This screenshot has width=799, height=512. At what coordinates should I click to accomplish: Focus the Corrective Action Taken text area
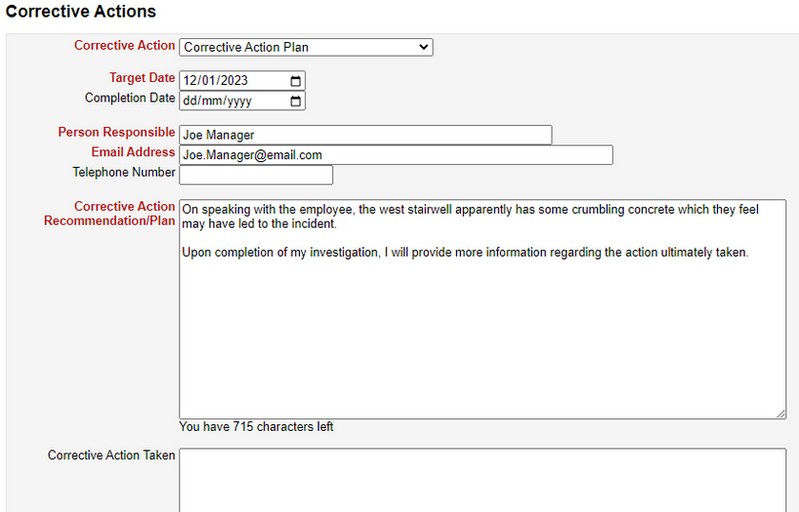click(x=482, y=480)
